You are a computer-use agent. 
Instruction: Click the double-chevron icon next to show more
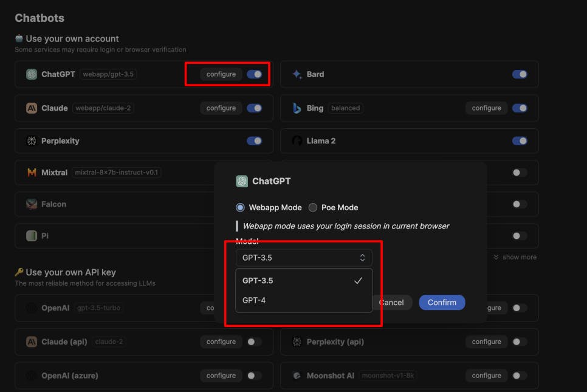(x=496, y=257)
